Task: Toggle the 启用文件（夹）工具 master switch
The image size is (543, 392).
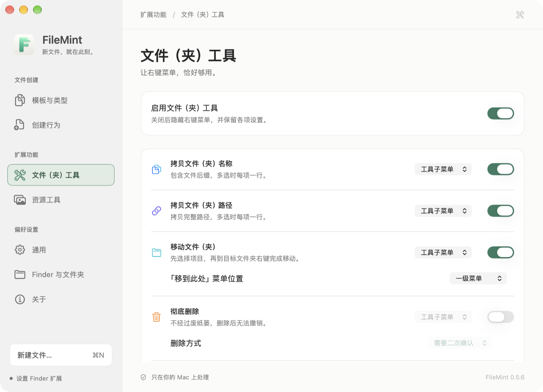Action: 501,113
